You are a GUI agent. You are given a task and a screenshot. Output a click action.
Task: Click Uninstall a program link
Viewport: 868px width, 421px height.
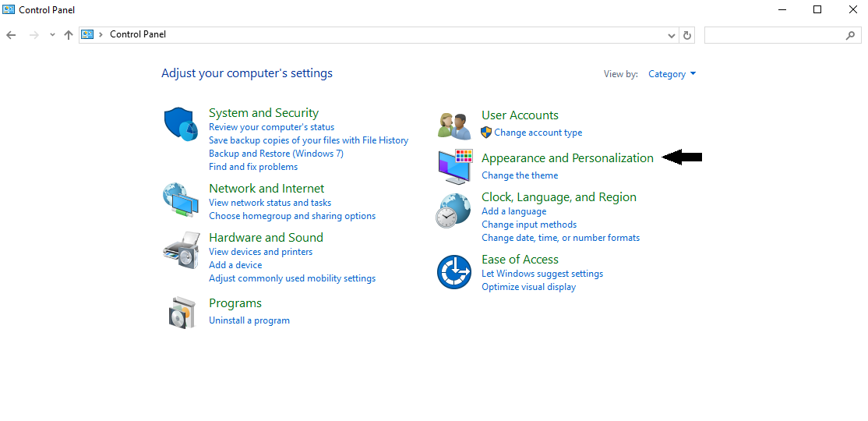click(x=249, y=320)
